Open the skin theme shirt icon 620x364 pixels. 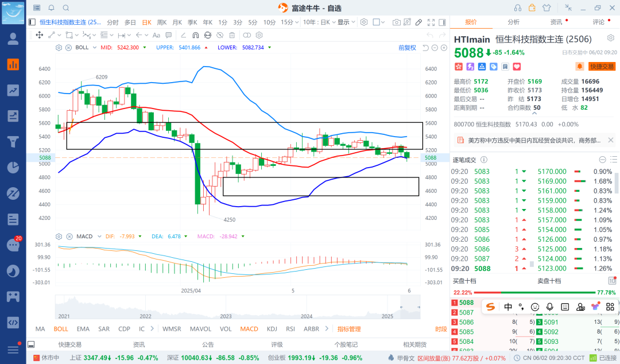click(547, 8)
